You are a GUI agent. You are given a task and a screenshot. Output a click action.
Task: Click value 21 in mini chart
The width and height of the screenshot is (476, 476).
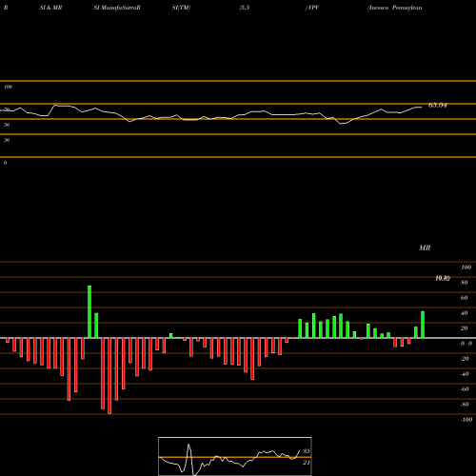pyautogui.click(x=306, y=463)
